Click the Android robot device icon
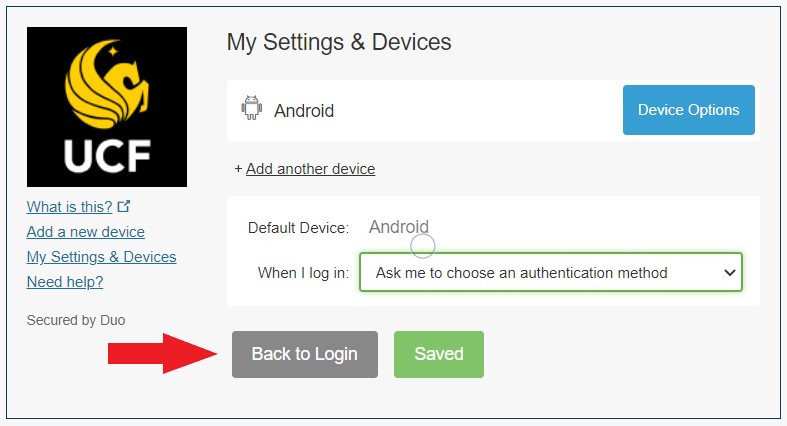Viewport: 787px width, 426px height. [x=251, y=108]
